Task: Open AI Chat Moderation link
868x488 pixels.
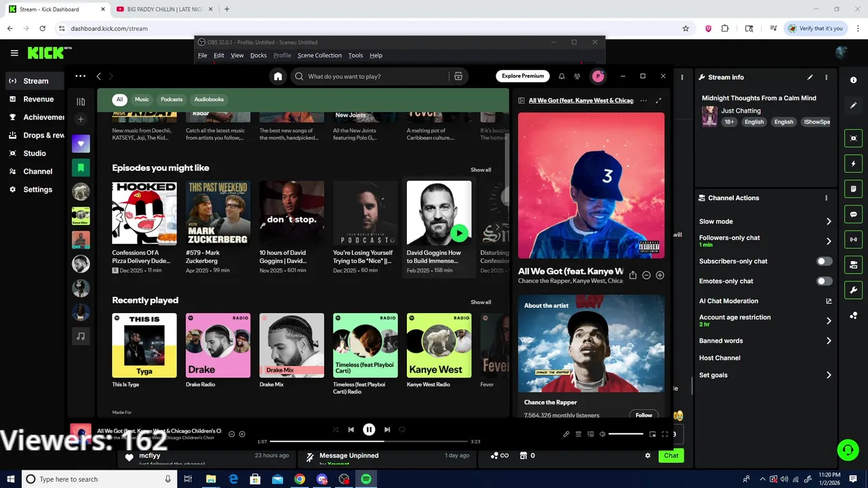Action: pos(765,301)
